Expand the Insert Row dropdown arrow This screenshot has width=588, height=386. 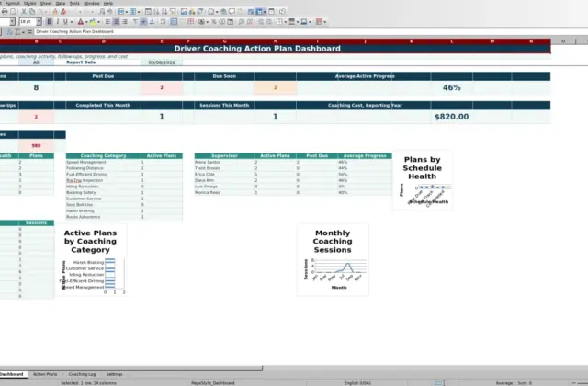pos(127,12)
